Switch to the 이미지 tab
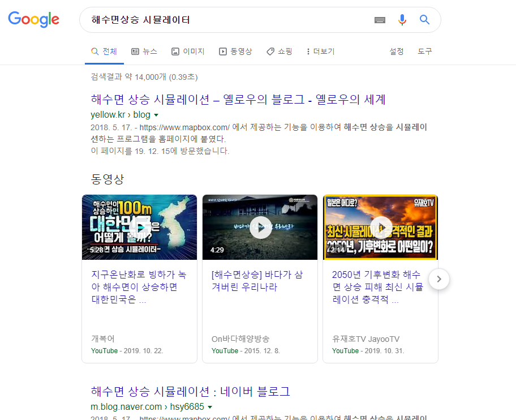The height and width of the screenshot is (420, 516). tap(188, 52)
